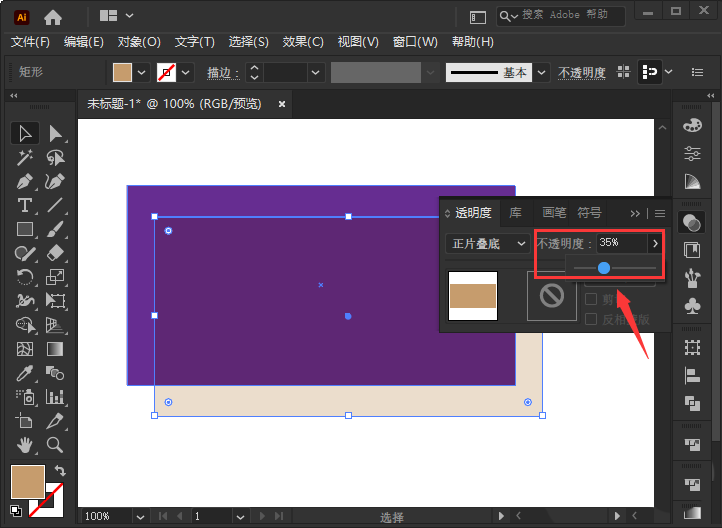
Task: Select the Paintbrush tool
Action: 55,229
